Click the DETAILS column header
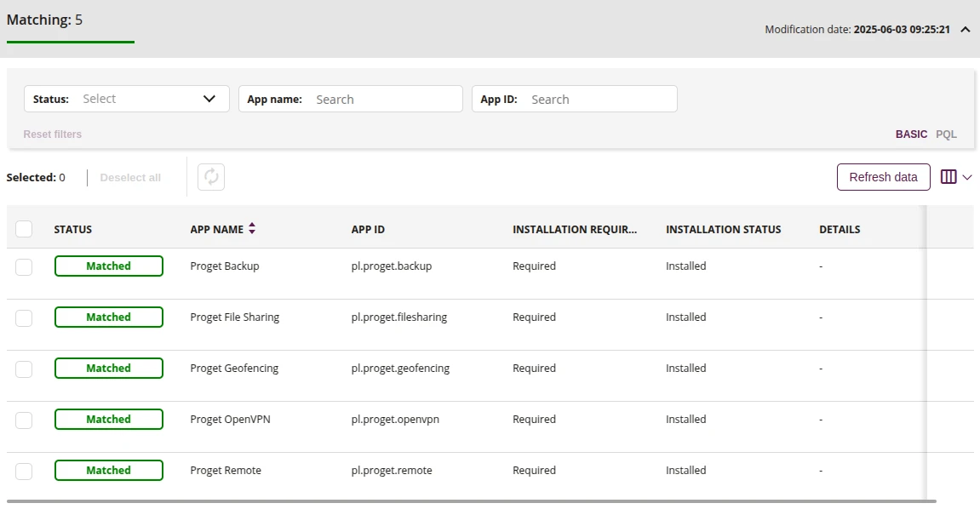The image size is (980, 509). tap(840, 229)
